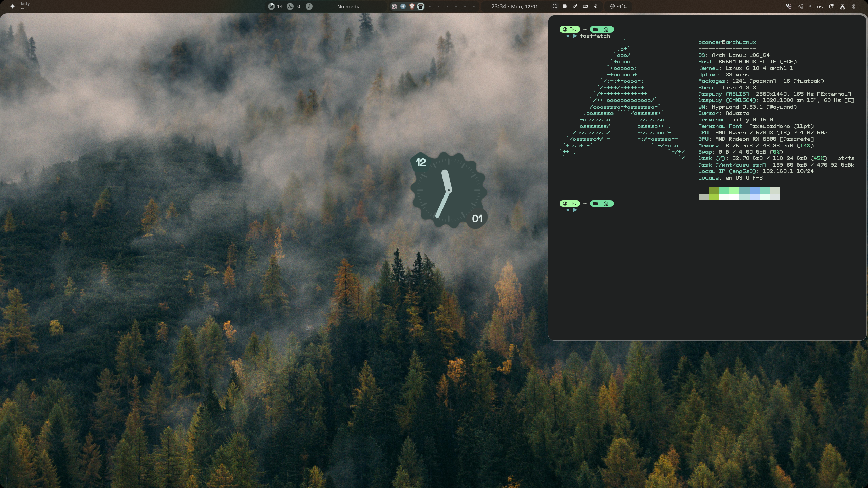Screen dimensions: 868x488
Task: Pick a color with the eyedropper icon
Action: click(575, 6)
